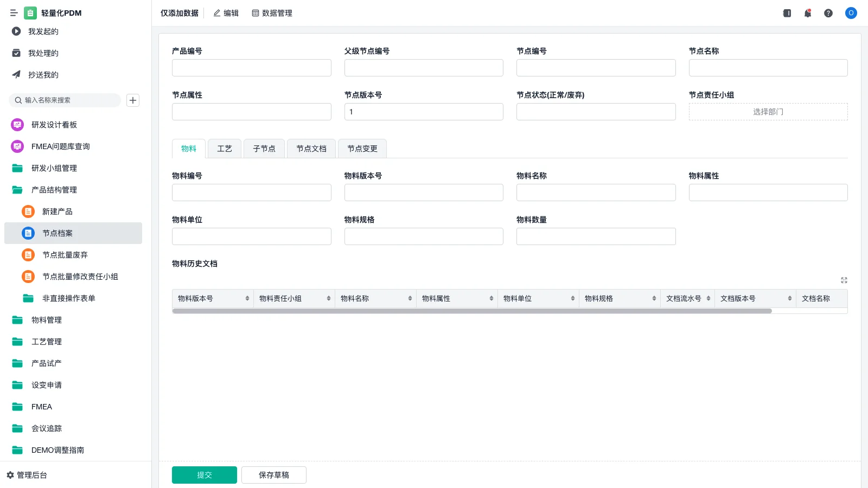Save as draft with 保存草稿
This screenshot has height=488, width=868.
274,474
